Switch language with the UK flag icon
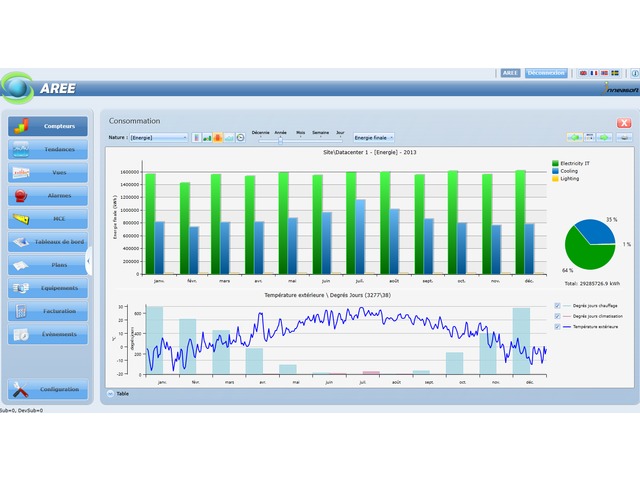Screen dimensions: 640x480 click(x=584, y=73)
